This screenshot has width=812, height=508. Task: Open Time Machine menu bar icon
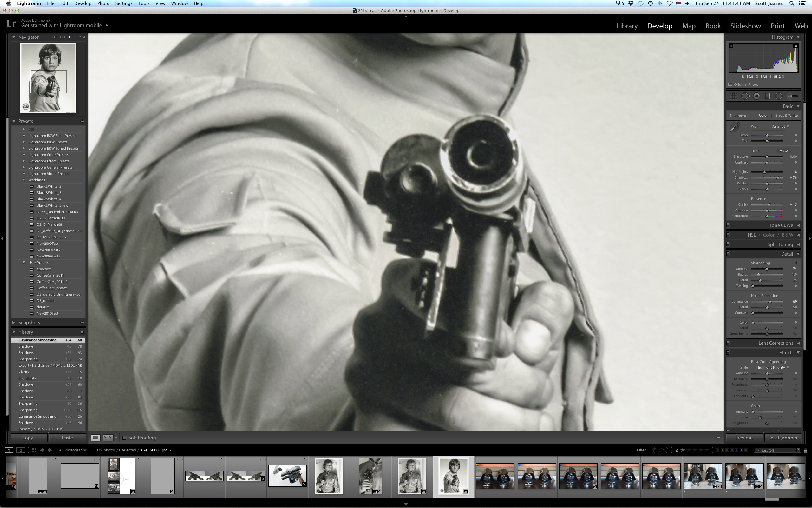[650, 3]
